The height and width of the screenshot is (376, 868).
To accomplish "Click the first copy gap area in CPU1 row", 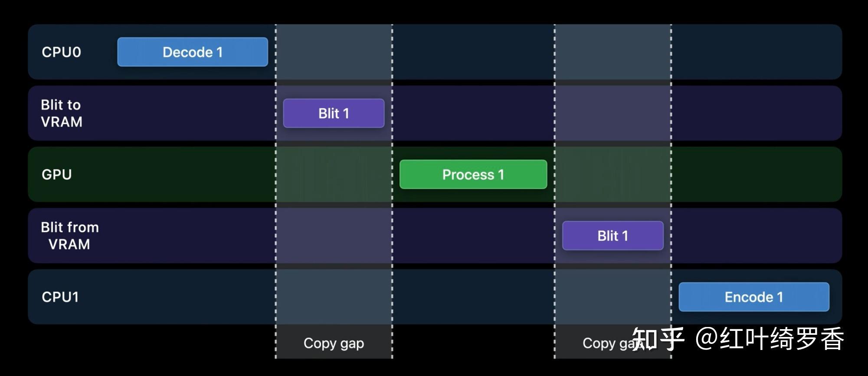I will click(334, 297).
